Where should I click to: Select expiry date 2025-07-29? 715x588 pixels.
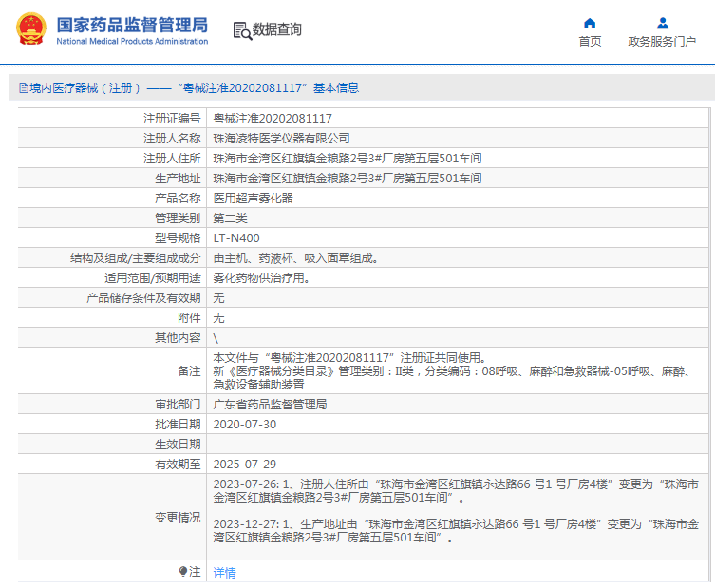tap(244, 464)
